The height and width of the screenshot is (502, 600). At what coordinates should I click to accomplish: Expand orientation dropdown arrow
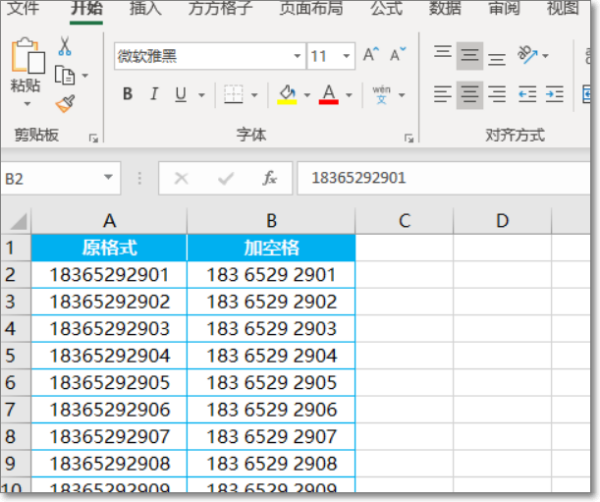coord(545,56)
